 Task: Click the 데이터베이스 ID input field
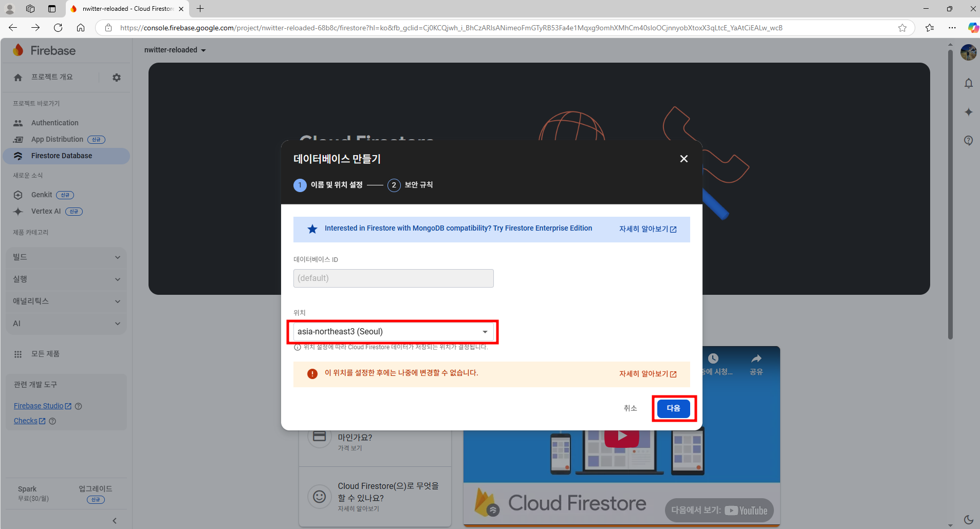pyautogui.click(x=394, y=278)
